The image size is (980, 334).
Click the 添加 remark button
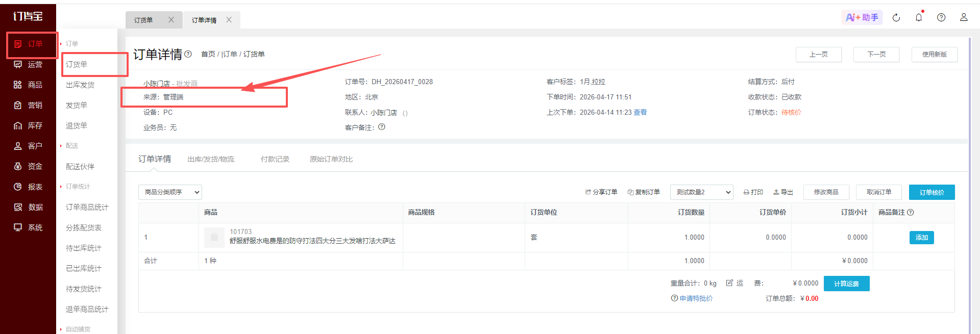point(922,238)
